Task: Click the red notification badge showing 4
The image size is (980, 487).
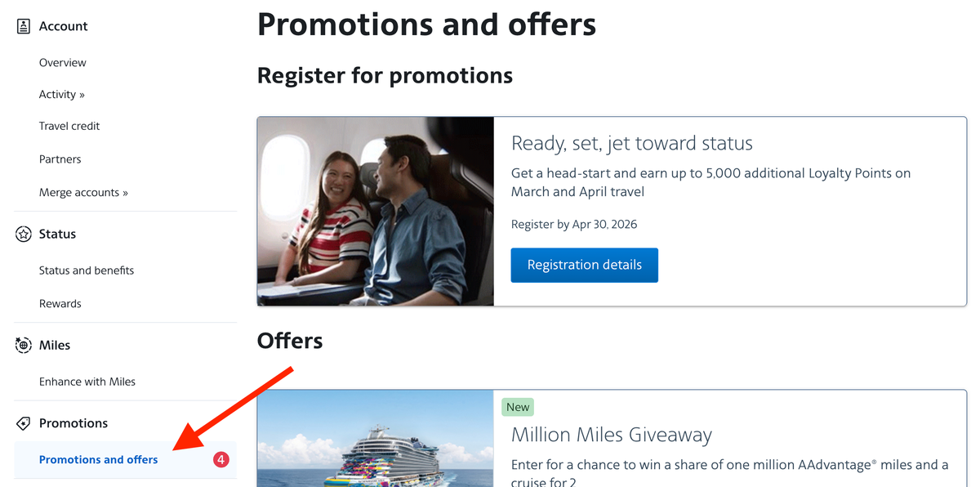Action: click(221, 459)
